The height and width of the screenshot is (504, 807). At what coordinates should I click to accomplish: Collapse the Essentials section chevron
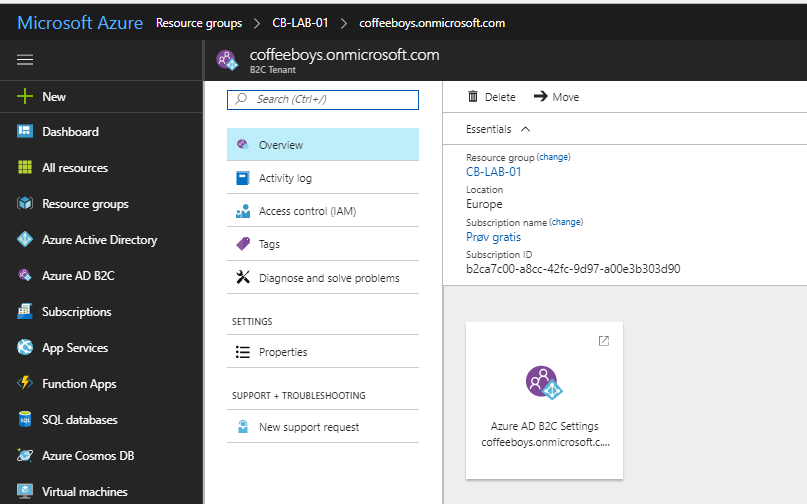[x=525, y=129]
